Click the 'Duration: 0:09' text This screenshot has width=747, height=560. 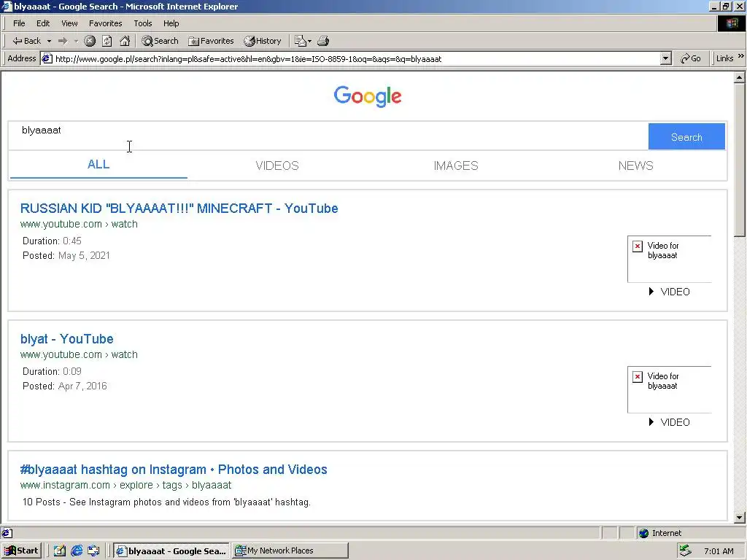click(52, 371)
